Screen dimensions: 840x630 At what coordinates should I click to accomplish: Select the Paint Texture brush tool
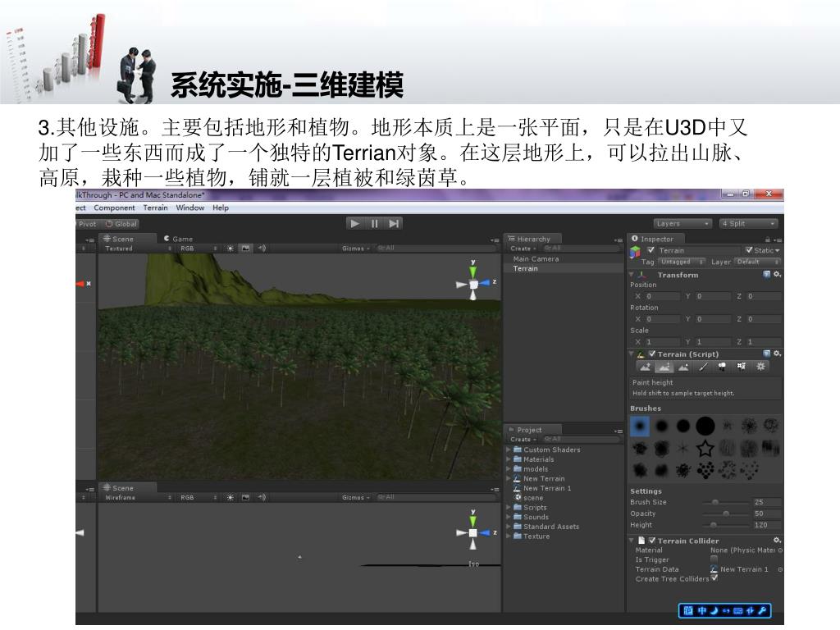click(703, 367)
